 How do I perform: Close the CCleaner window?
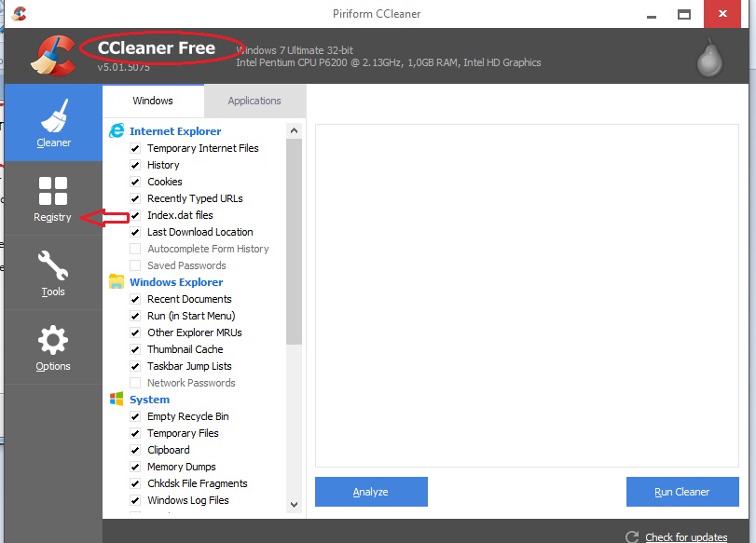(722, 14)
